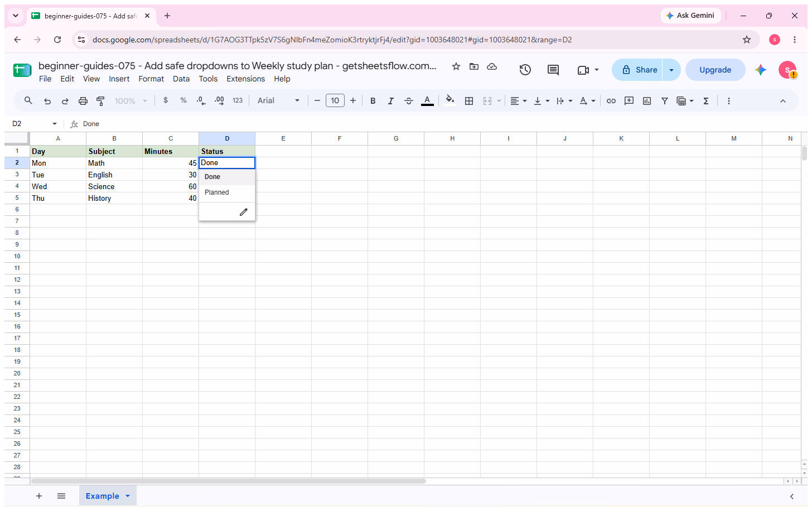The height and width of the screenshot is (511, 812).
Task: Click the Share button
Action: (x=637, y=70)
